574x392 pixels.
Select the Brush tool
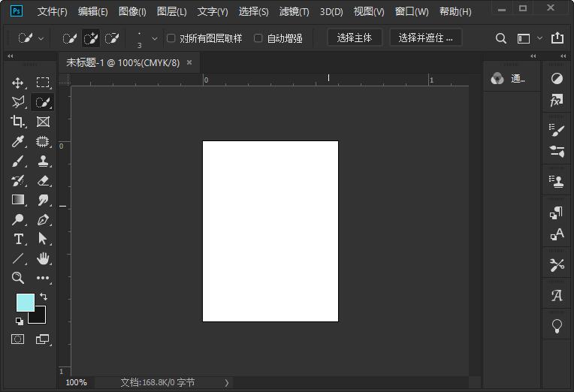17,161
